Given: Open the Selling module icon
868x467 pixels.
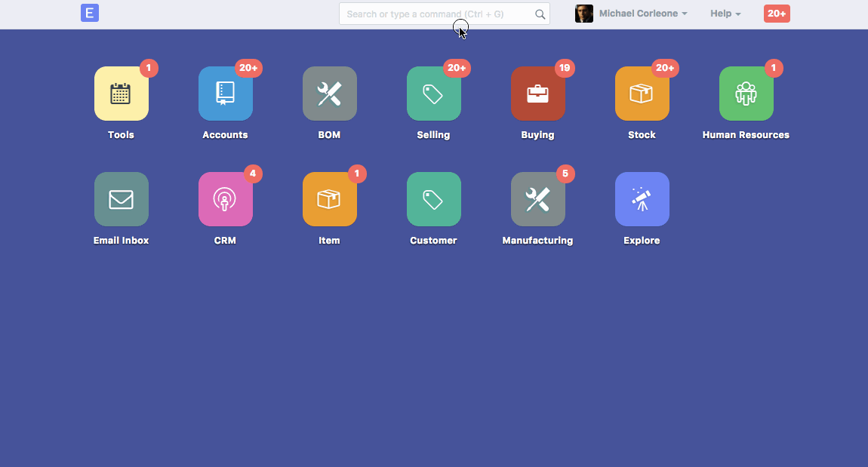Looking at the screenshot, I should point(433,94).
